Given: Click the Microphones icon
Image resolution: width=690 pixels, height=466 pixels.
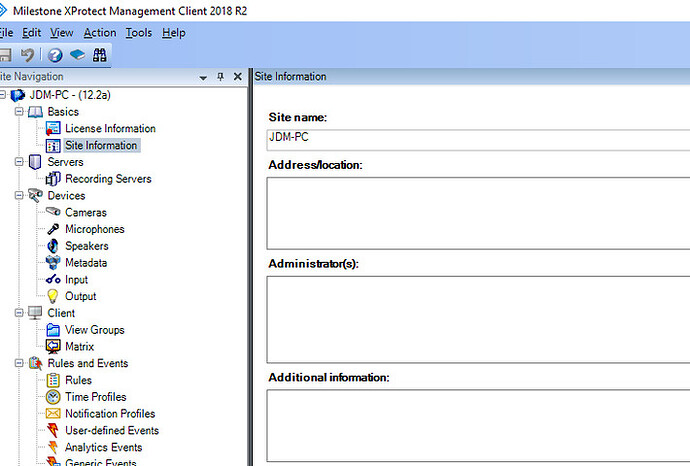Looking at the screenshot, I should click(53, 229).
